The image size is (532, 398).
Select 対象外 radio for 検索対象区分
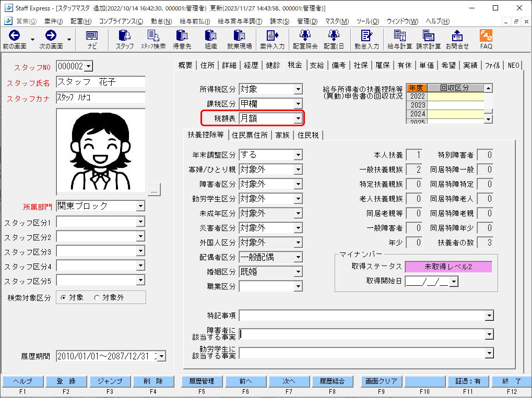pos(97,298)
